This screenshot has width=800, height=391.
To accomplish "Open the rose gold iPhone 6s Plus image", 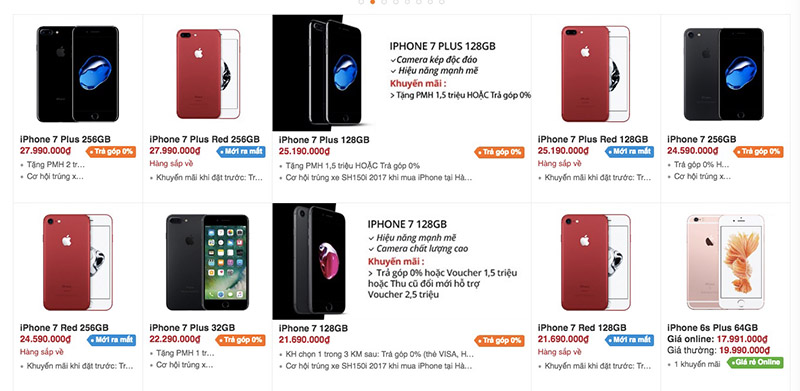I will click(726, 262).
